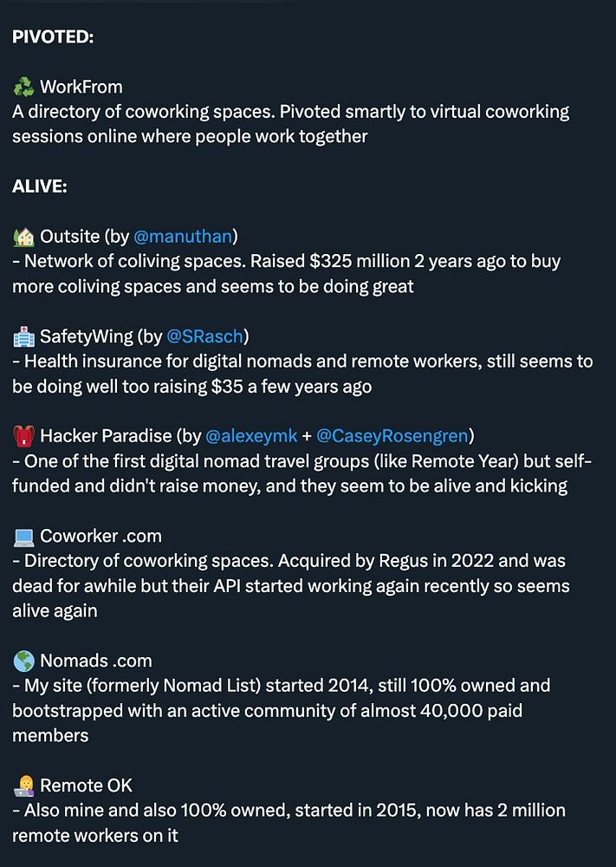Click the hospital emoji beside SafetyWing
This screenshot has width=616, height=867.
(23, 336)
